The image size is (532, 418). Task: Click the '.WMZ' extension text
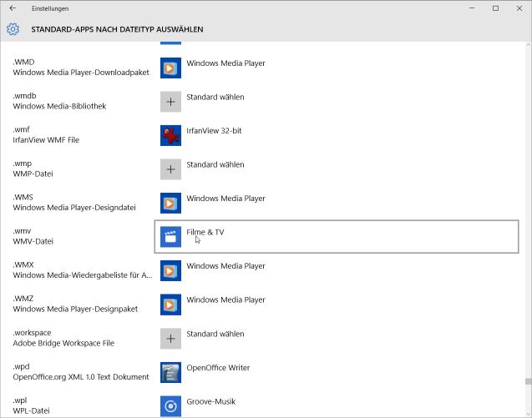(23, 299)
